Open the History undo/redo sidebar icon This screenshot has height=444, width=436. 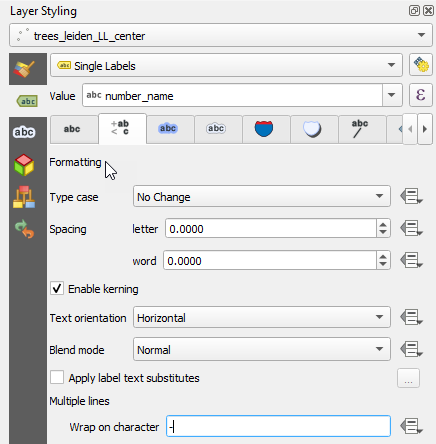click(x=24, y=229)
